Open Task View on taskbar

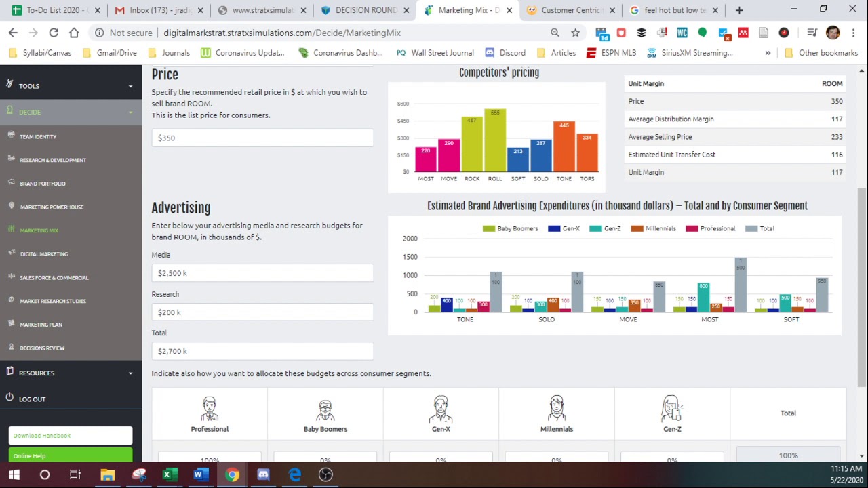[x=75, y=475]
